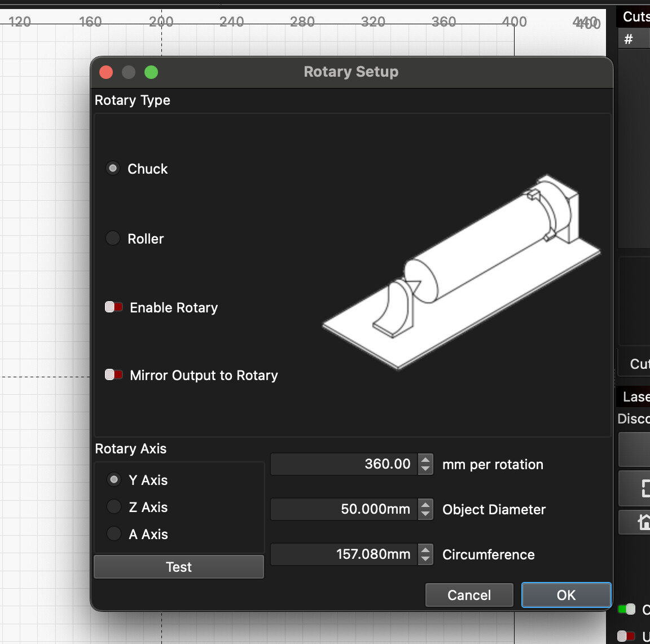Select the Roller rotary type

pyautogui.click(x=113, y=239)
